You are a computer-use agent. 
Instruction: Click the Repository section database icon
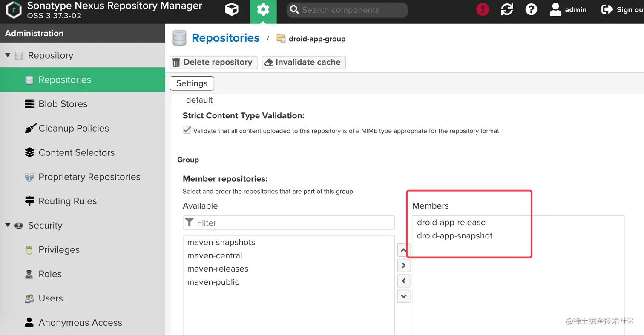tap(19, 56)
